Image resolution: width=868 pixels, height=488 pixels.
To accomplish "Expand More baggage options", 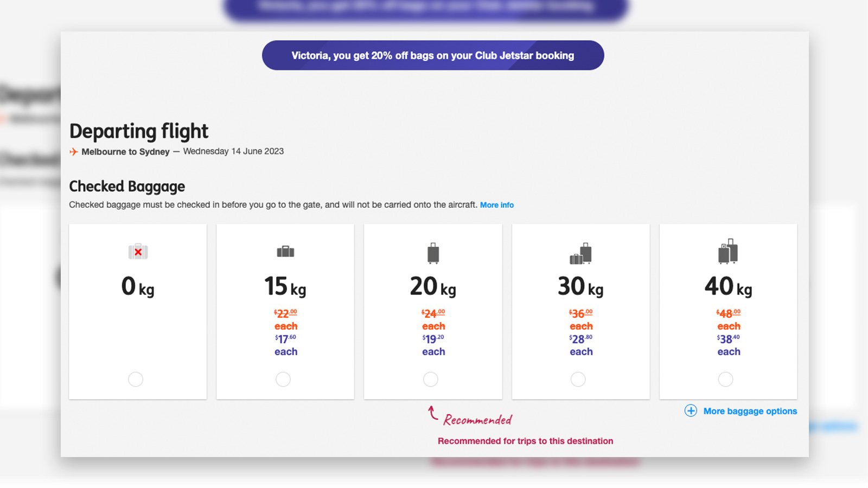I will [x=750, y=411].
